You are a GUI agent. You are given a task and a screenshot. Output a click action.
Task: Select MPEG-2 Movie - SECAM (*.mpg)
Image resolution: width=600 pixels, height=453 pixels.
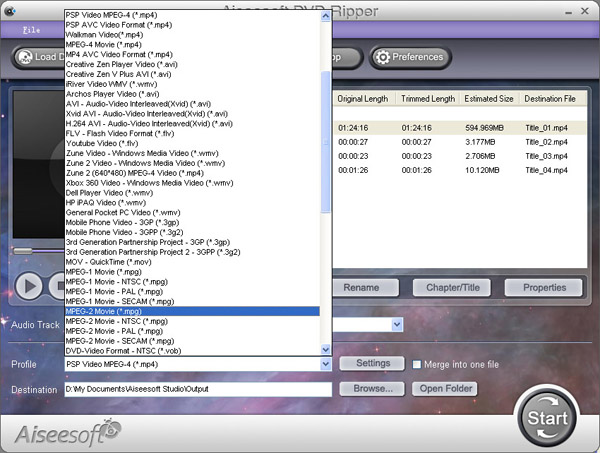(x=192, y=341)
